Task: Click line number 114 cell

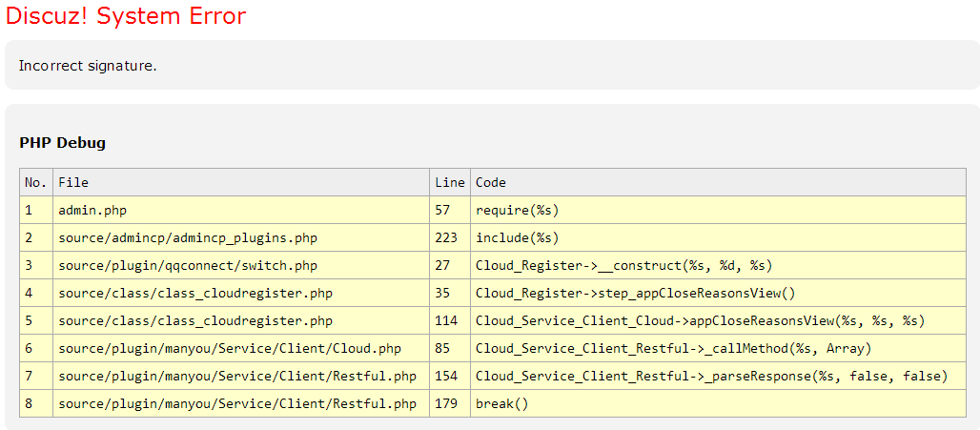Action: click(446, 320)
